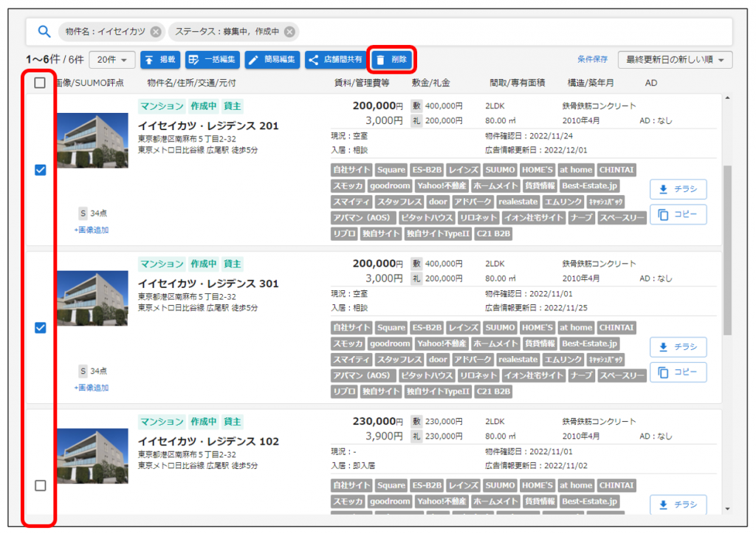
Task: Open the 20件 per-page dropdown
Action: [x=112, y=60]
